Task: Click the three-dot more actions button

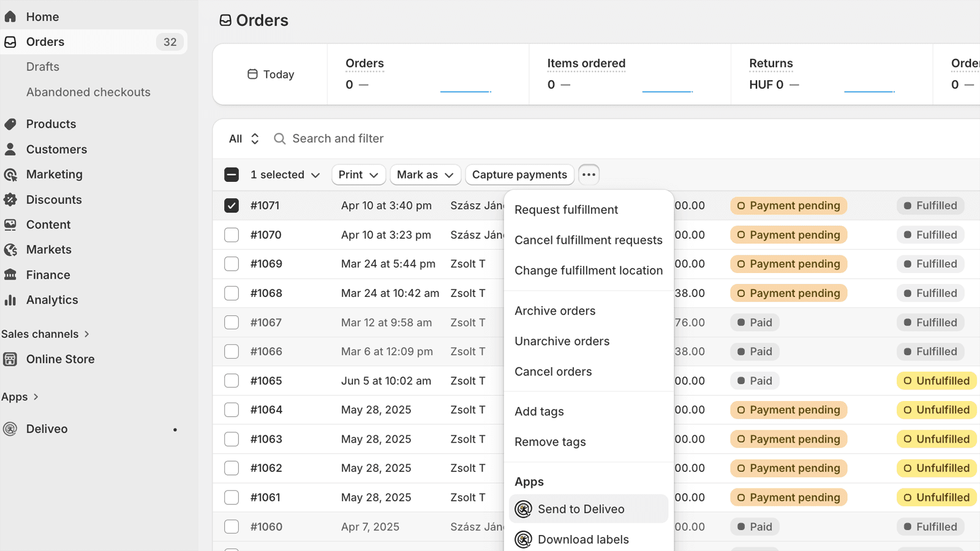Action: coord(589,174)
